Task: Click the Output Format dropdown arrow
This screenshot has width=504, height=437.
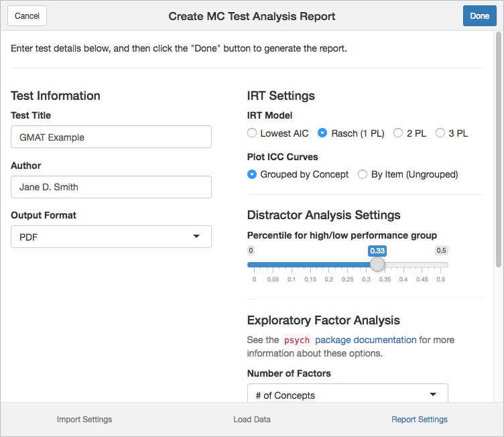Action: [196, 237]
